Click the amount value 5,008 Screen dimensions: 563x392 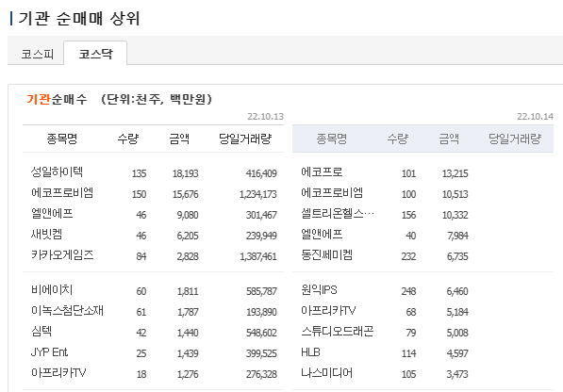(457, 333)
